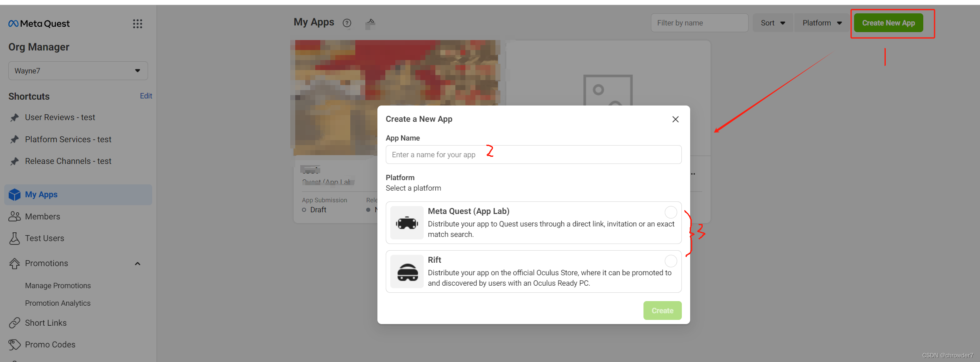Click the My Apps cube icon
The image size is (980, 362).
[15, 195]
